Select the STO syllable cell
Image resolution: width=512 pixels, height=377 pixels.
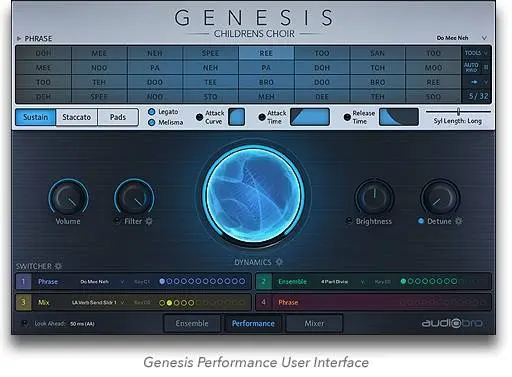click(x=210, y=97)
